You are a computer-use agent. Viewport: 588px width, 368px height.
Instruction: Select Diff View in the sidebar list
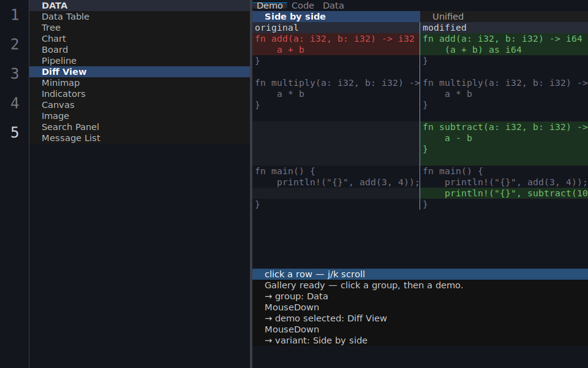140,72
